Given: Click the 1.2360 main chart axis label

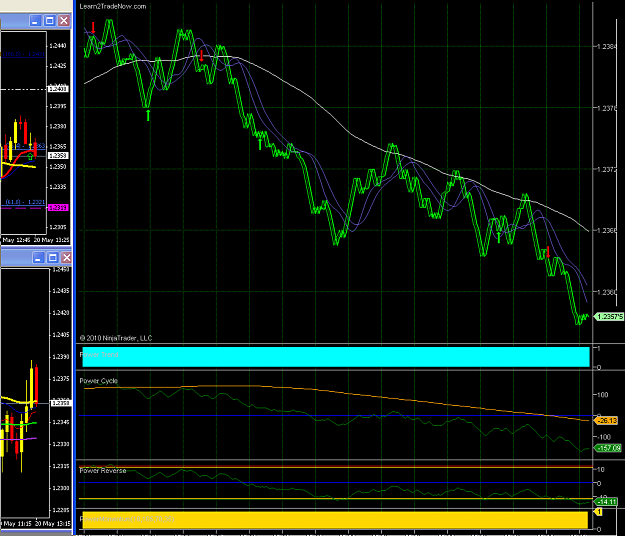Looking at the screenshot, I should (607, 292).
